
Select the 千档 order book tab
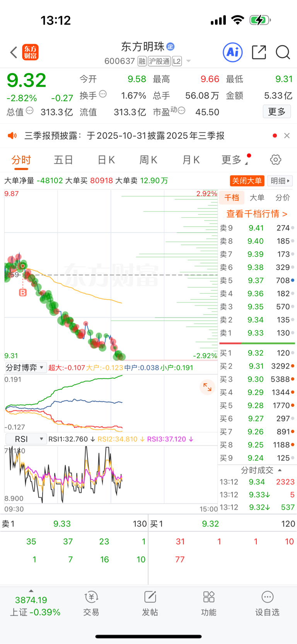coord(232,198)
